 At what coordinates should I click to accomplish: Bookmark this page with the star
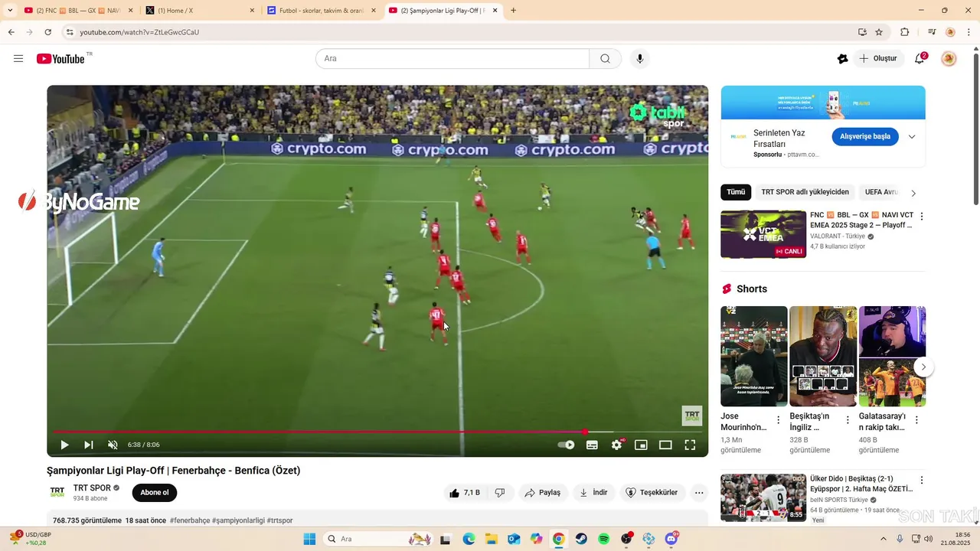(879, 32)
